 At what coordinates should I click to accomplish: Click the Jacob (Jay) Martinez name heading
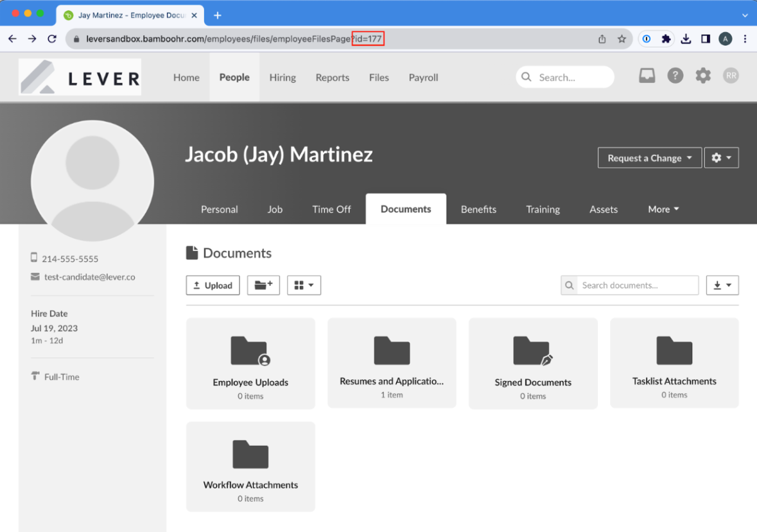click(x=279, y=155)
